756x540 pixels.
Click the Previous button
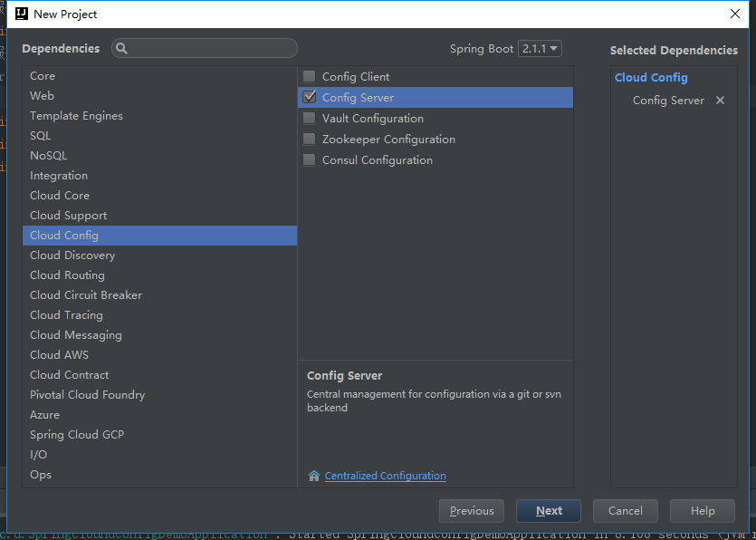(472, 511)
